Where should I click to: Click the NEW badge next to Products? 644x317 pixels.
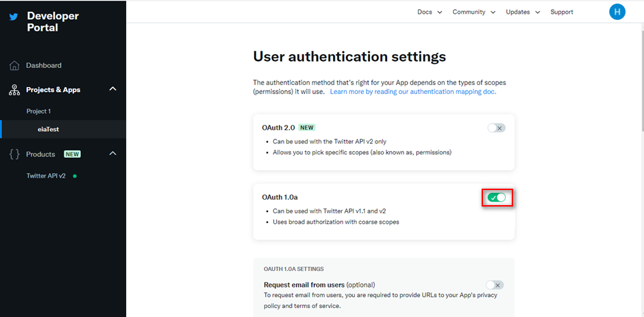click(73, 154)
